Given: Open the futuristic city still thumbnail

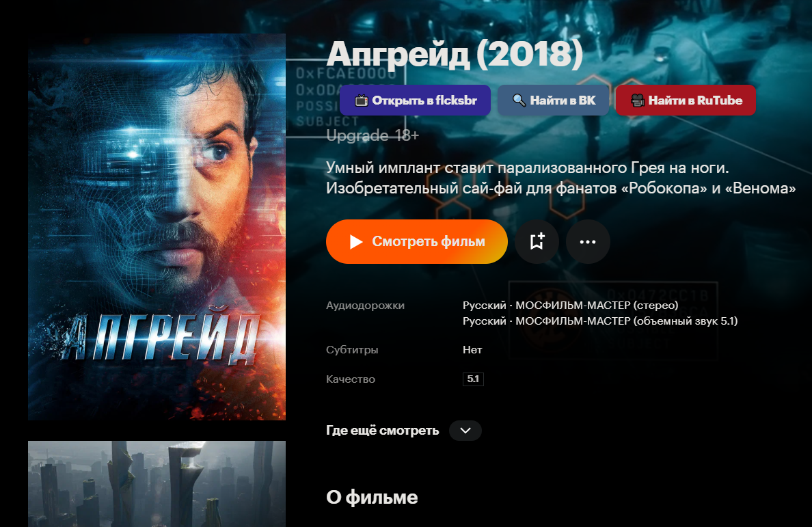Looking at the screenshot, I should point(157,484).
